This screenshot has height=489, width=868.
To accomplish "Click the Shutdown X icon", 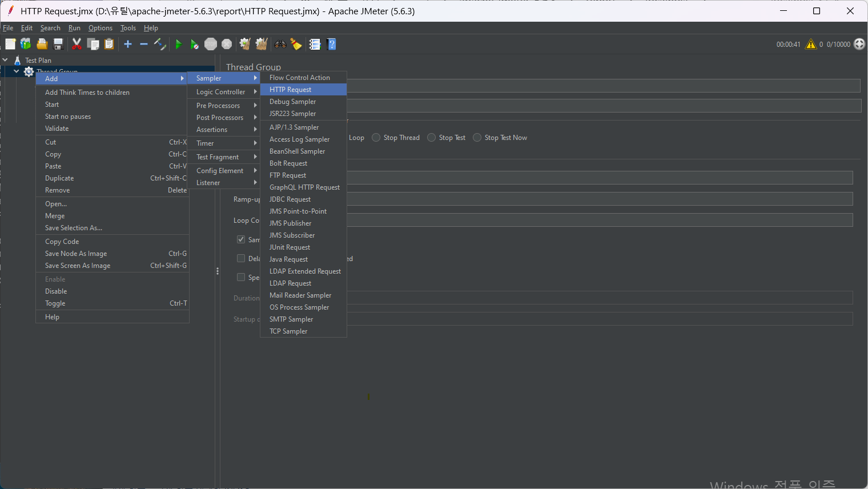I will 227,44.
